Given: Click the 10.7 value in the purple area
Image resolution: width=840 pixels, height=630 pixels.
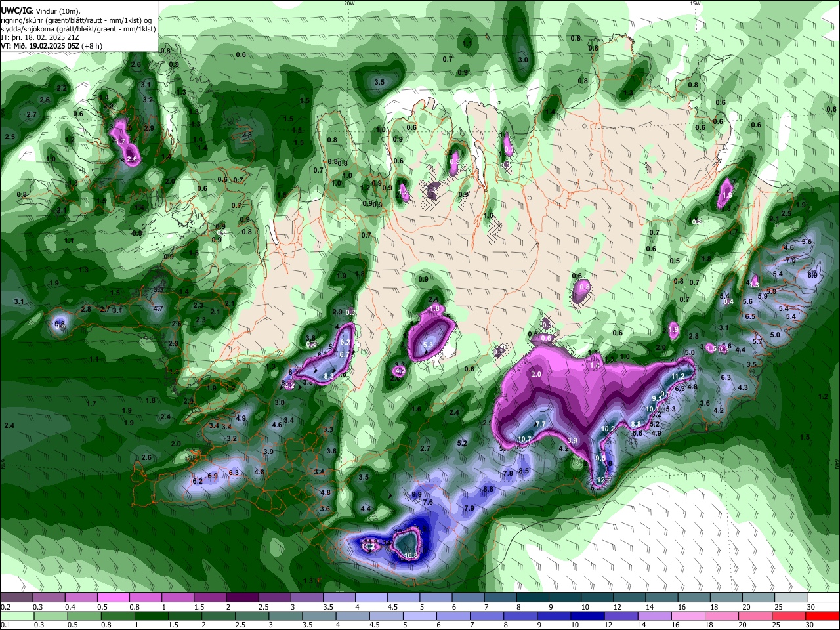Looking at the screenshot, I should pos(524,439).
